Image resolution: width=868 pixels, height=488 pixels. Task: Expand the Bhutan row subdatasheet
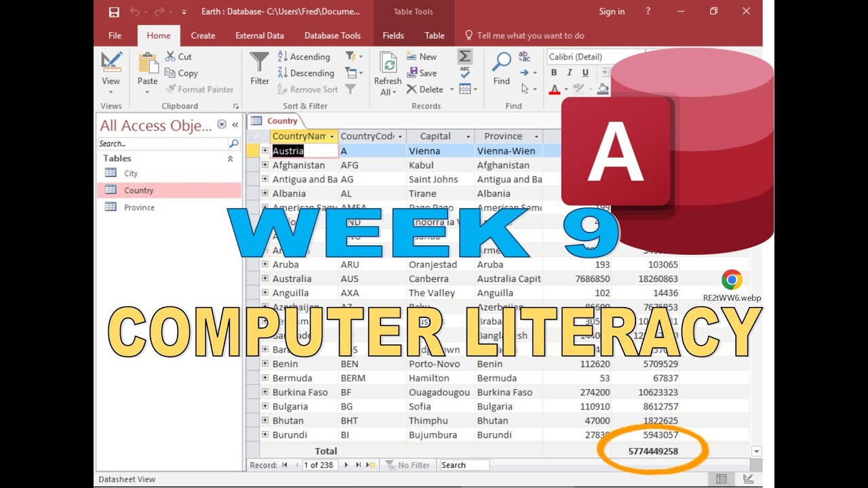click(265, 420)
